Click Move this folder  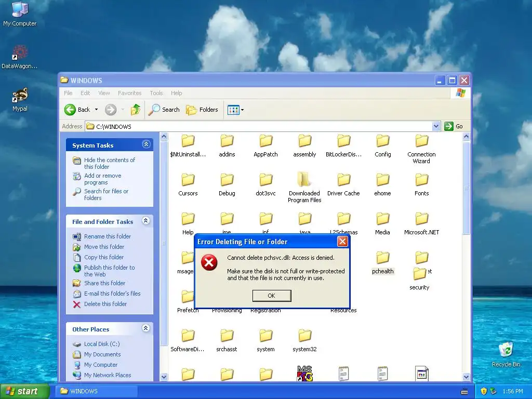point(104,247)
